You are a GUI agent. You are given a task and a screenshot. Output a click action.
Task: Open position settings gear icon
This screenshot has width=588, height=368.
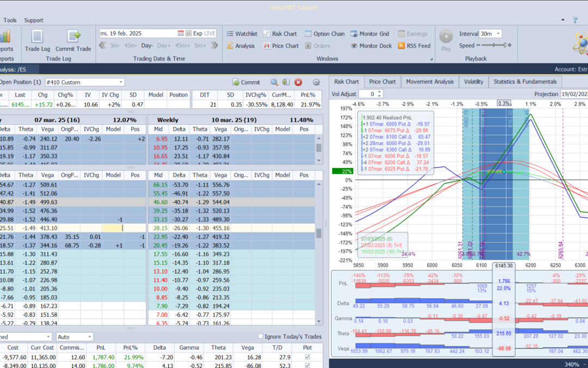click(316, 82)
